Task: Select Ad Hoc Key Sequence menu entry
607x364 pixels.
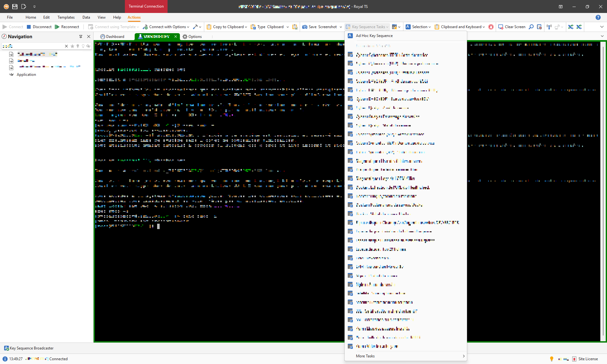Action: tap(374, 36)
